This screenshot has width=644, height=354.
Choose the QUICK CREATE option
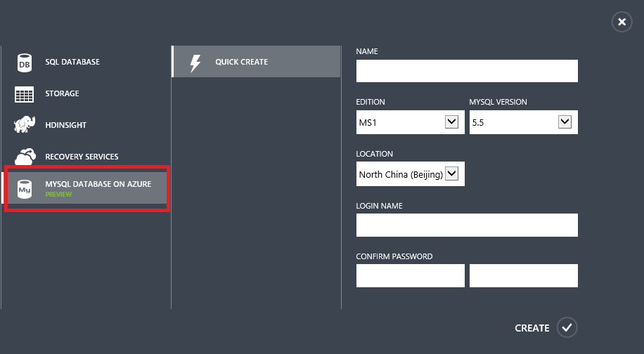pos(257,62)
